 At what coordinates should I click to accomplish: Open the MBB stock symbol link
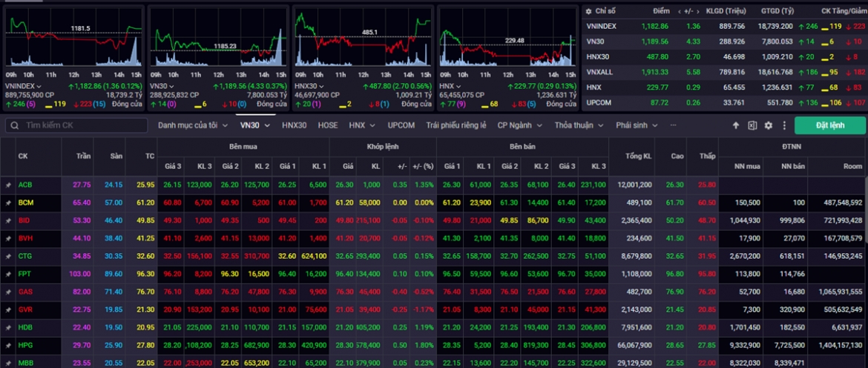point(25,363)
